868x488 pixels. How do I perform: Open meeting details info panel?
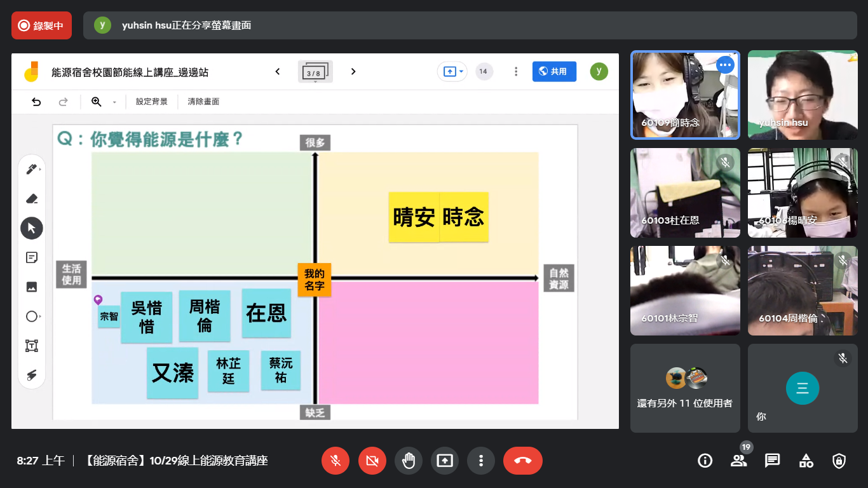705,461
